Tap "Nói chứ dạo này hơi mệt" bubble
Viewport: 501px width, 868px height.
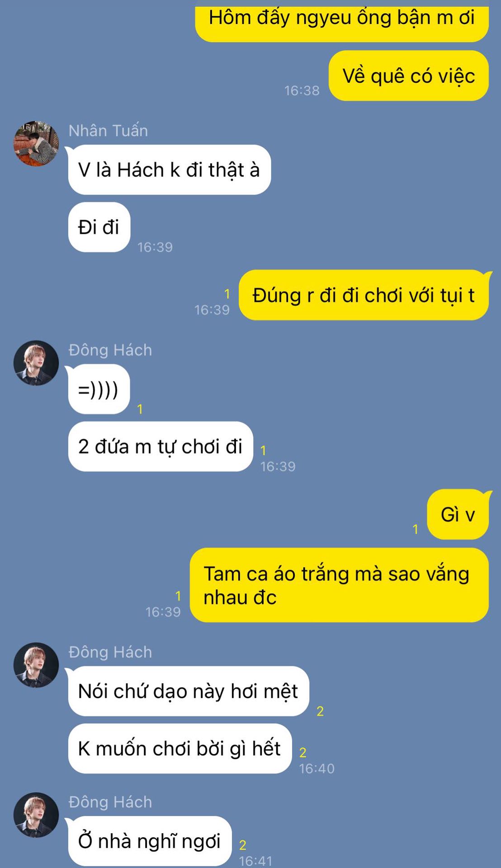coord(189,691)
